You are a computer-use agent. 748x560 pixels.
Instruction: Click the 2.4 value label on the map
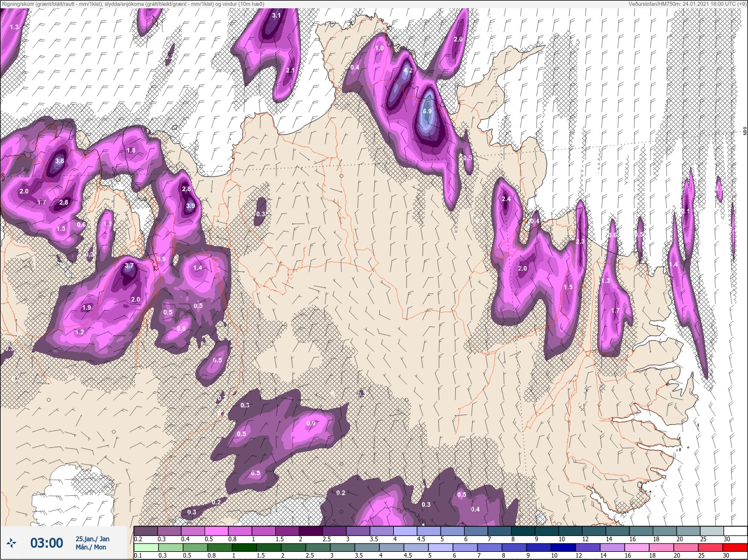point(506,199)
